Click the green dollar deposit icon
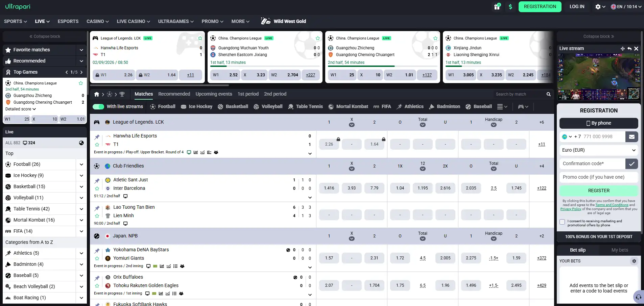 click(510, 7)
